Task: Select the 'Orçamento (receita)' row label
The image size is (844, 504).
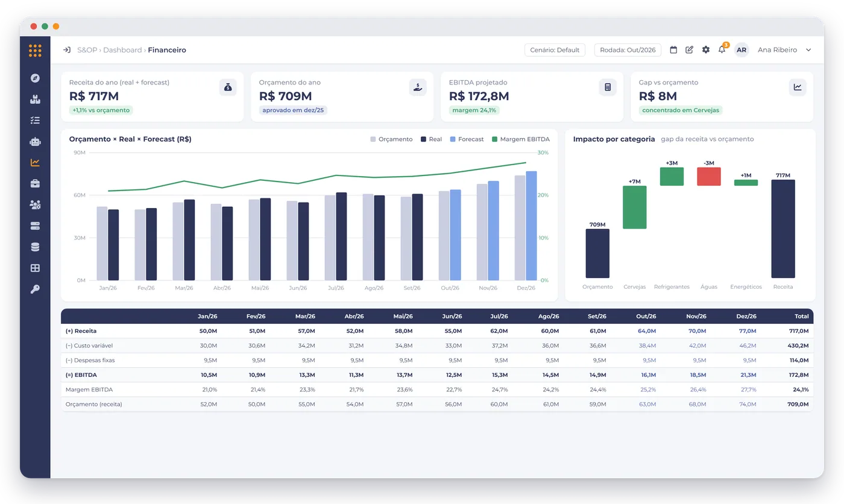Action: (x=94, y=404)
